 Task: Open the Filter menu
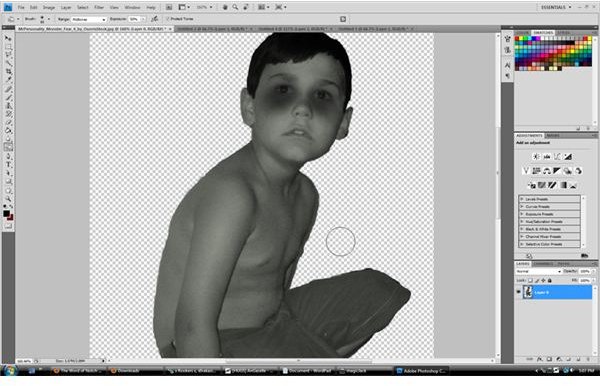tap(99, 7)
